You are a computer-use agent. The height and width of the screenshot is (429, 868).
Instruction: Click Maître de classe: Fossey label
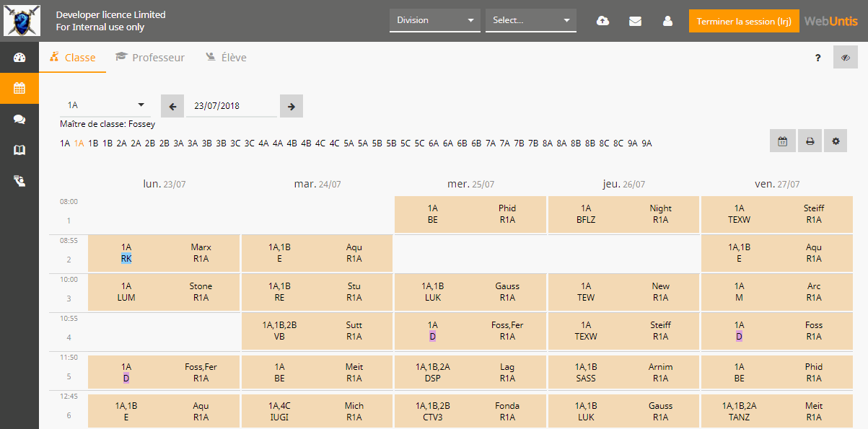pyautogui.click(x=108, y=124)
